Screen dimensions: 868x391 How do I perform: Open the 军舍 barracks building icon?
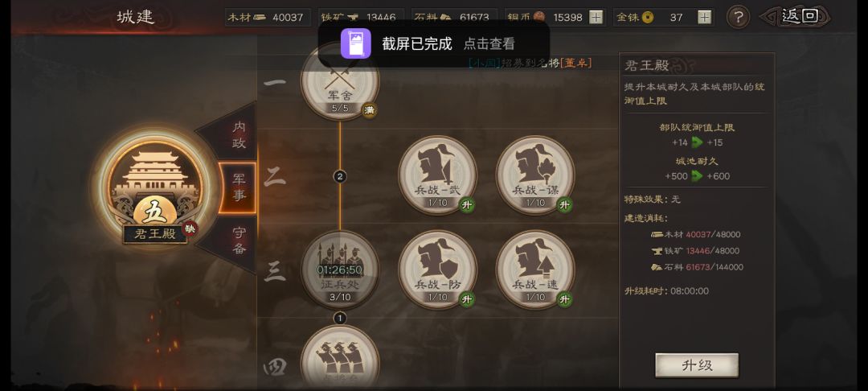coord(340,81)
